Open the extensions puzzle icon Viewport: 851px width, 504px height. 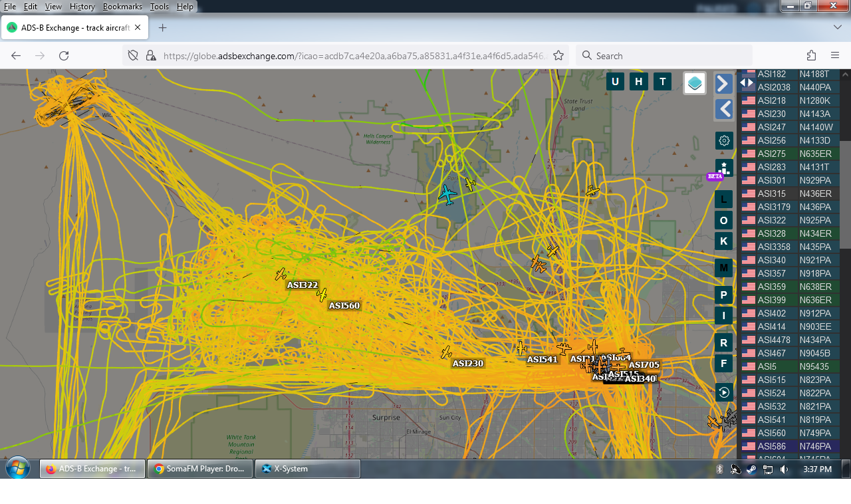point(811,56)
